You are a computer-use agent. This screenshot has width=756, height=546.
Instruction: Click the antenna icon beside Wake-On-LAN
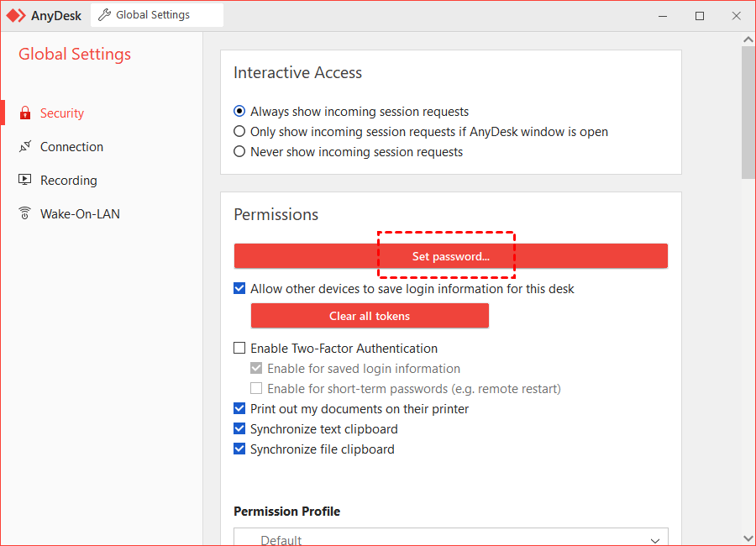coord(25,213)
